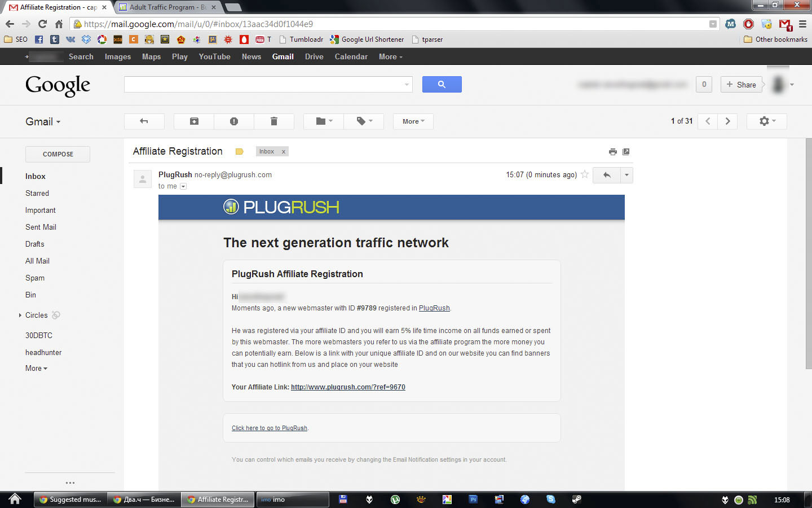The width and height of the screenshot is (812, 508).
Task: Expand More menu in Google bar
Action: 391,56
